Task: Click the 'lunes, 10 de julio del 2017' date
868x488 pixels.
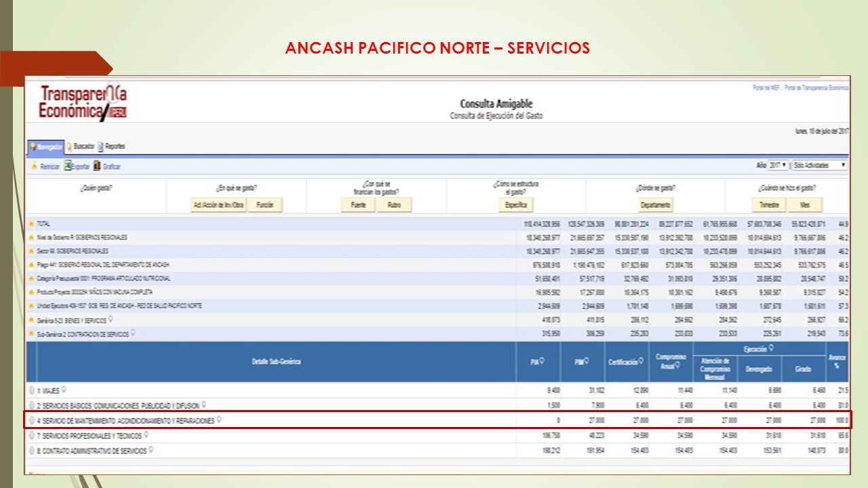Action: pyautogui.click(x=821, y=131)
